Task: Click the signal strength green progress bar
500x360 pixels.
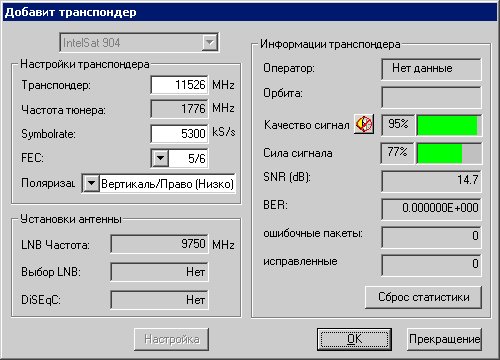Action: [x=449, y=154]
